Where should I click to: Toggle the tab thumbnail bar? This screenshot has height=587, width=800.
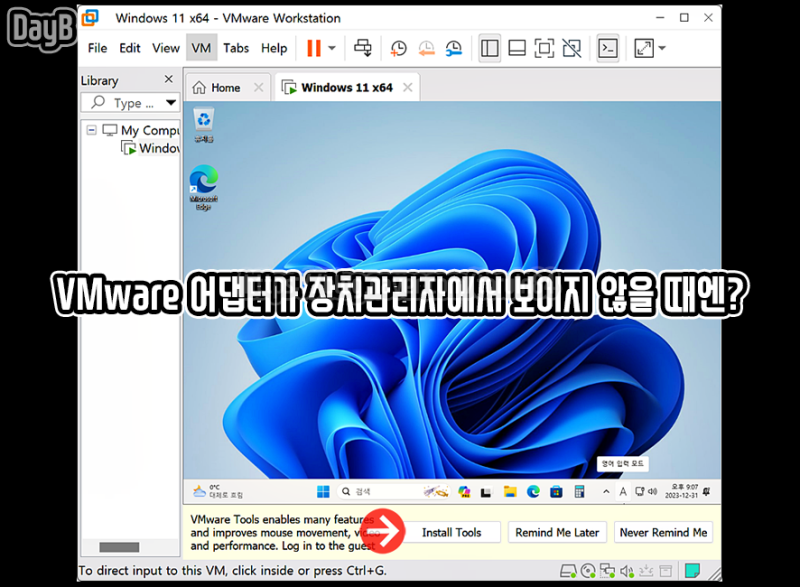click(516, 47)
